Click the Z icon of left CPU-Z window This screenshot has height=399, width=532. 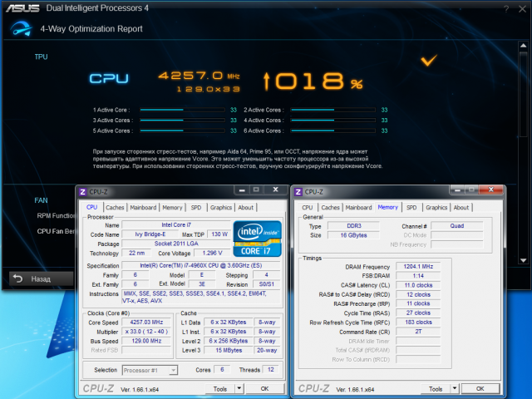pyautogui.click(x=82, y=192)
